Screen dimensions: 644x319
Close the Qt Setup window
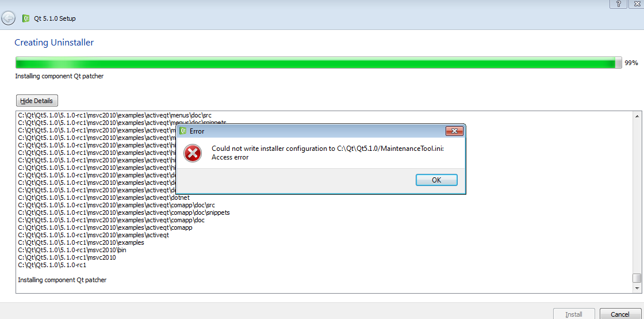(x=637, y=3)
